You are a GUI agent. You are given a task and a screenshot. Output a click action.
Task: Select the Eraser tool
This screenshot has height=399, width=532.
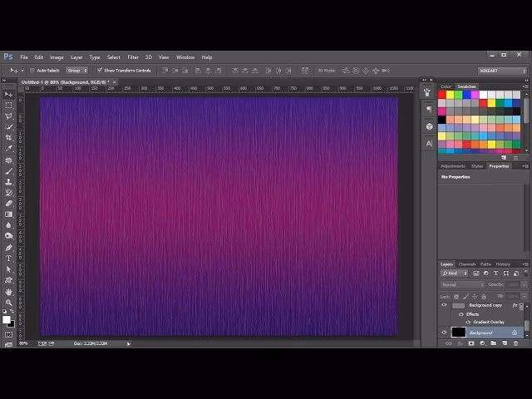tap(9, 204)
